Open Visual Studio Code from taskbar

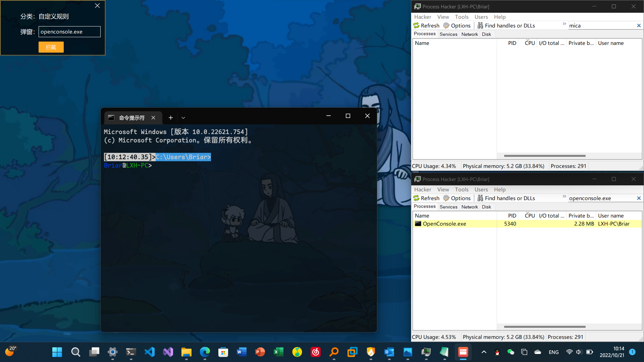point(150,352)
